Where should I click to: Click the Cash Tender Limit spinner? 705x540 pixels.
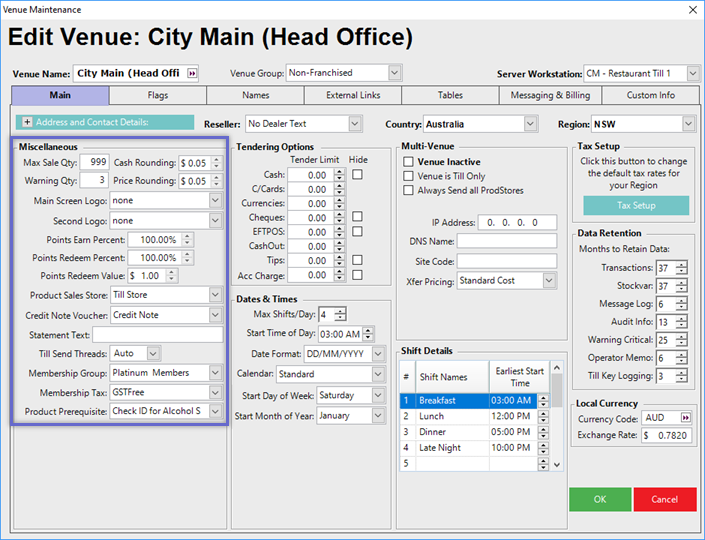340,175
